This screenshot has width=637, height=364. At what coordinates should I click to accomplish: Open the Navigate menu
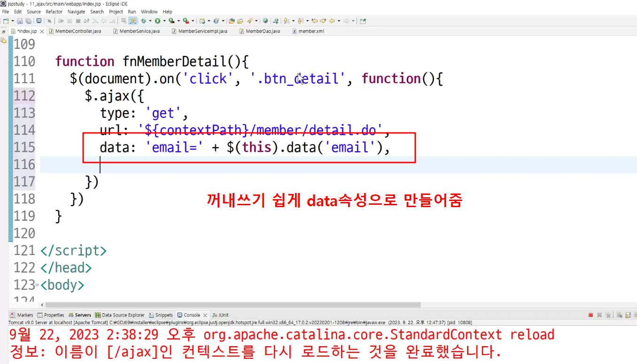[x=76, y=12]
